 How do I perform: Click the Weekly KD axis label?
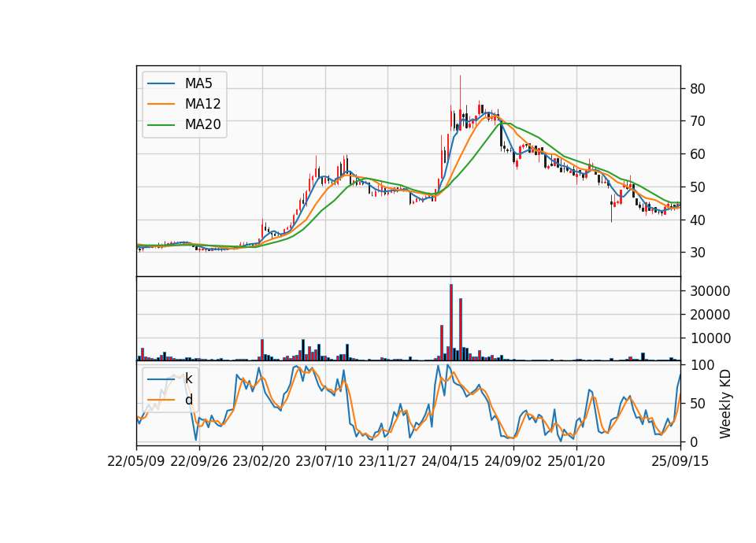click(724, 404)
